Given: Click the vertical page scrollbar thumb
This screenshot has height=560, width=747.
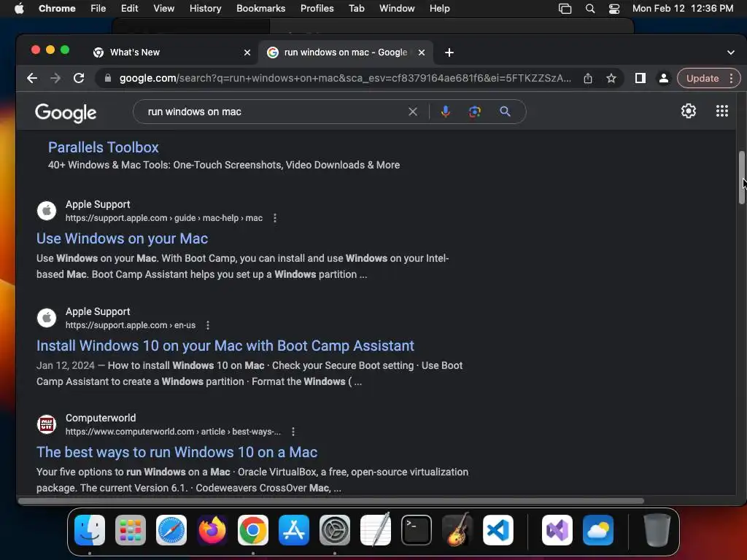Looking at the screenshot, I should click(742, 178).
